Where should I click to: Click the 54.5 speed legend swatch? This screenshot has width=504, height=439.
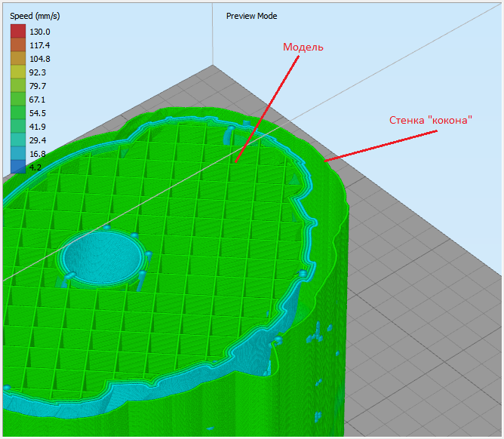tap(18, 112)
